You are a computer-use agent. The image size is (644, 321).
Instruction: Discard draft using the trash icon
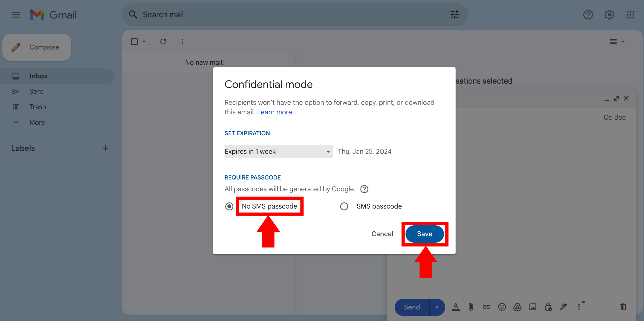pos(623,307)
